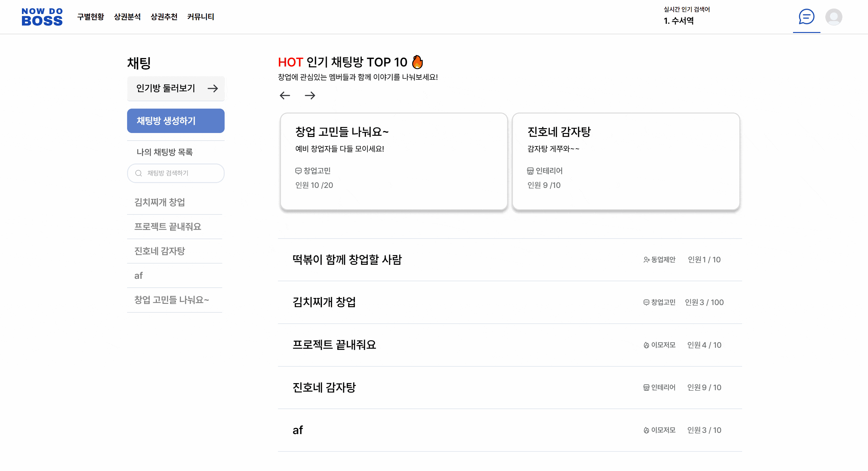
Task: Open the 상권추천 menu
Action: coord(164,17)
